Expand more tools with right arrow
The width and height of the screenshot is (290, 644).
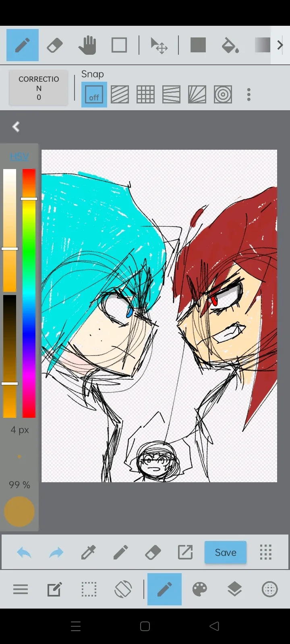pyautogui.click(x=280, y=45)
